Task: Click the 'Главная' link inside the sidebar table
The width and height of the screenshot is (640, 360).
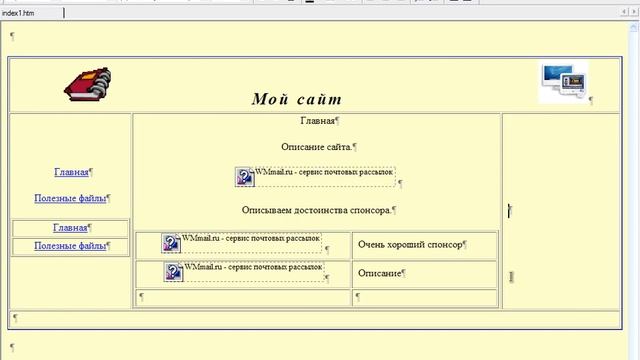Action: click(x=70, y=228)
